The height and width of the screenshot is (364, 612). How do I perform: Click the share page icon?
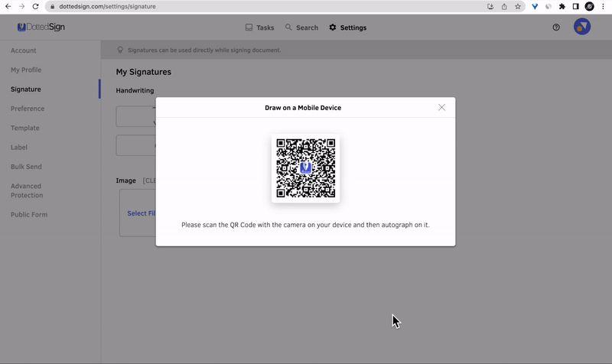point(504,6)
